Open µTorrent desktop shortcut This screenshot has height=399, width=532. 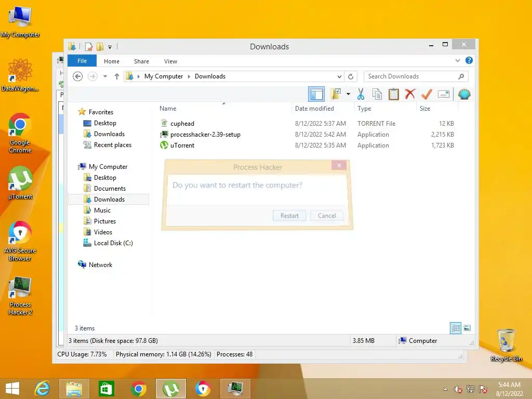pos(20,182)
